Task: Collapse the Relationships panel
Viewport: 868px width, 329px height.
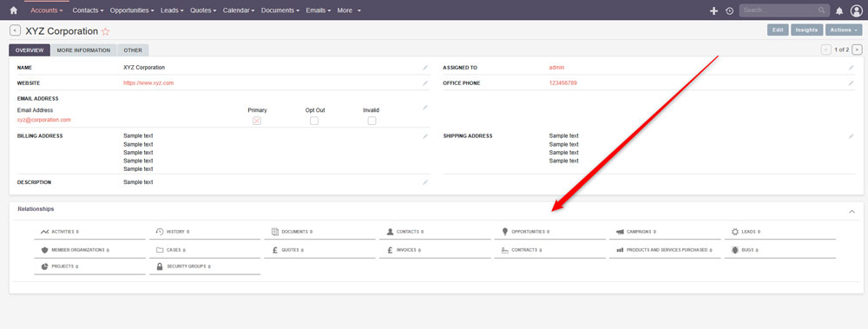Action: pyautogui.click(x=852, y=212)
